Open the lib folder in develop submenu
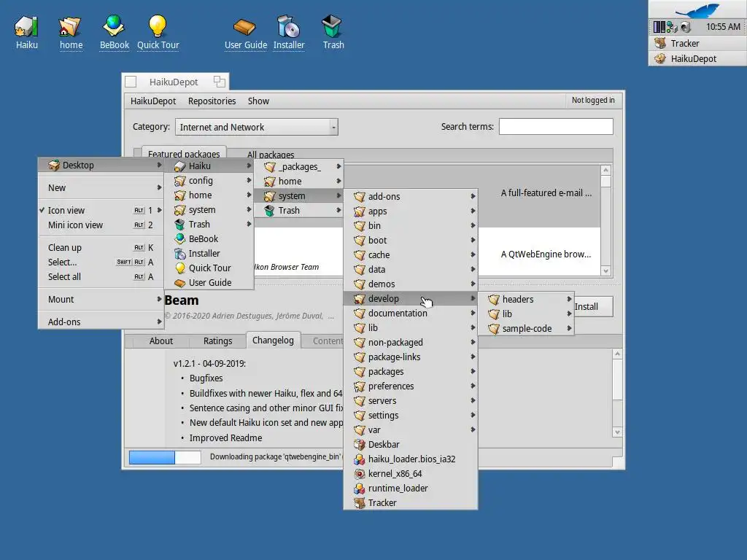The width and height of the screenshot is (747, 560). (x=526, y=314)
